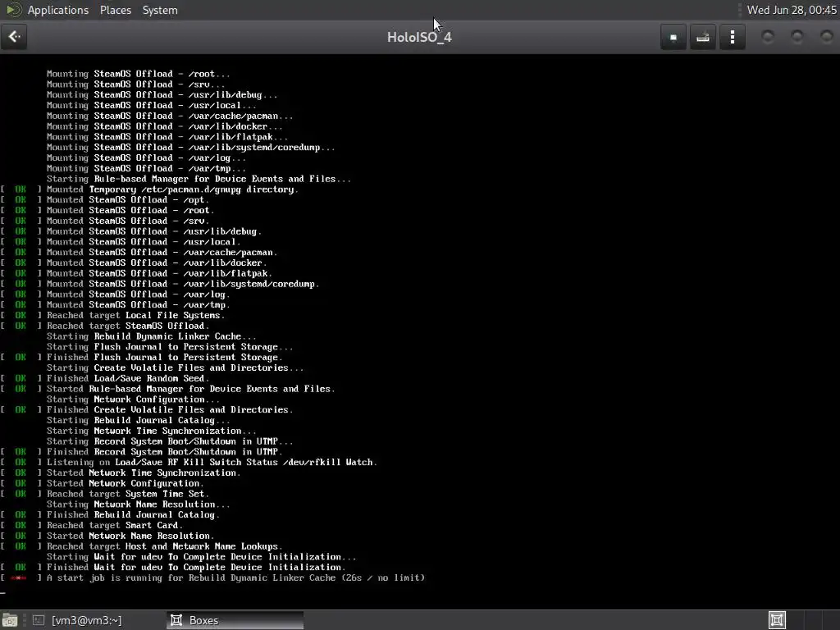
Task: Click the line 'Mounted SteamOS Offload - /var/lib/flatpak.'
Action: [x=160, y=273]
